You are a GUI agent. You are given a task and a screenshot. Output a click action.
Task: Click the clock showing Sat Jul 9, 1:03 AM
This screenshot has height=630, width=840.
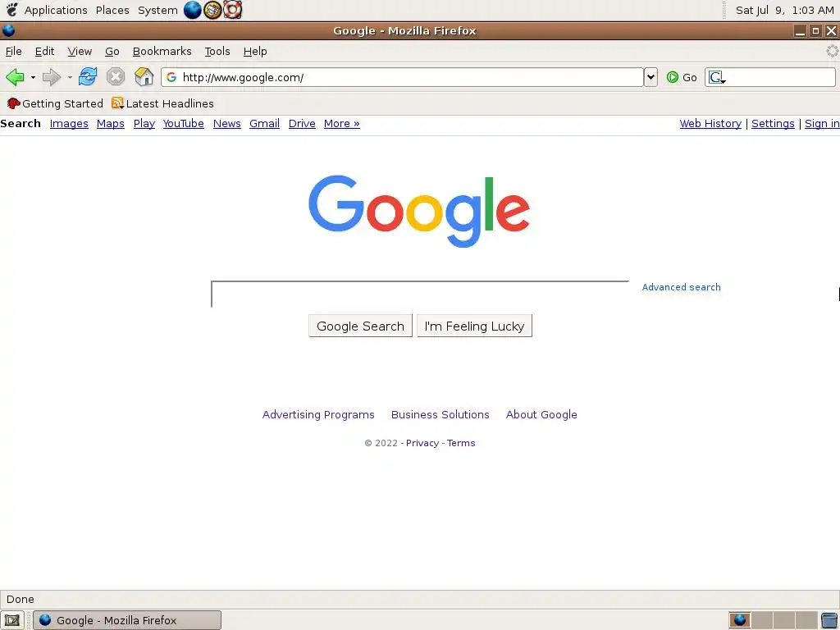784,10
